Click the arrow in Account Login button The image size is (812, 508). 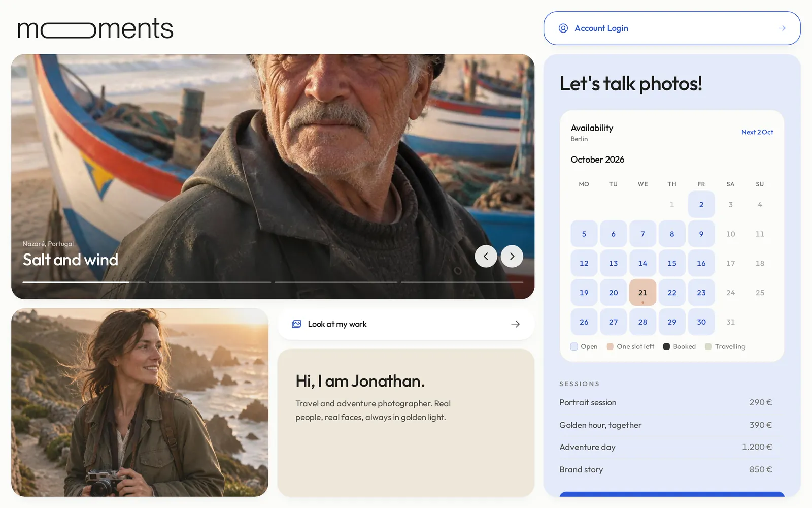782,28
